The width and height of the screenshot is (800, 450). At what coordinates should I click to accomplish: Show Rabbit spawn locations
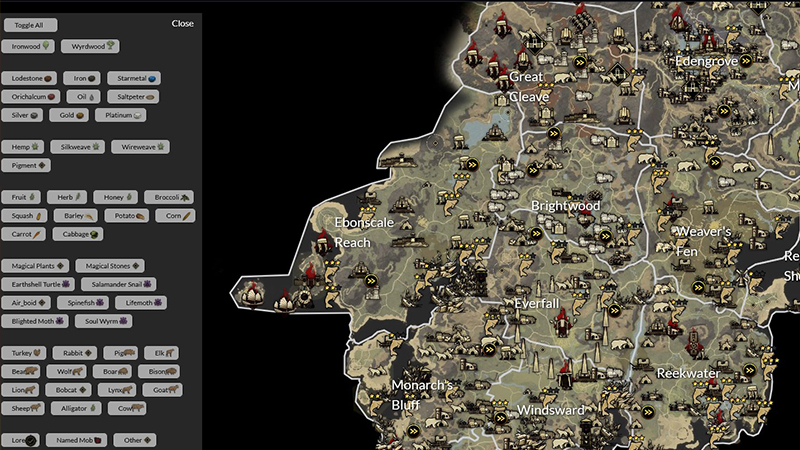click(x=74, y=353)
